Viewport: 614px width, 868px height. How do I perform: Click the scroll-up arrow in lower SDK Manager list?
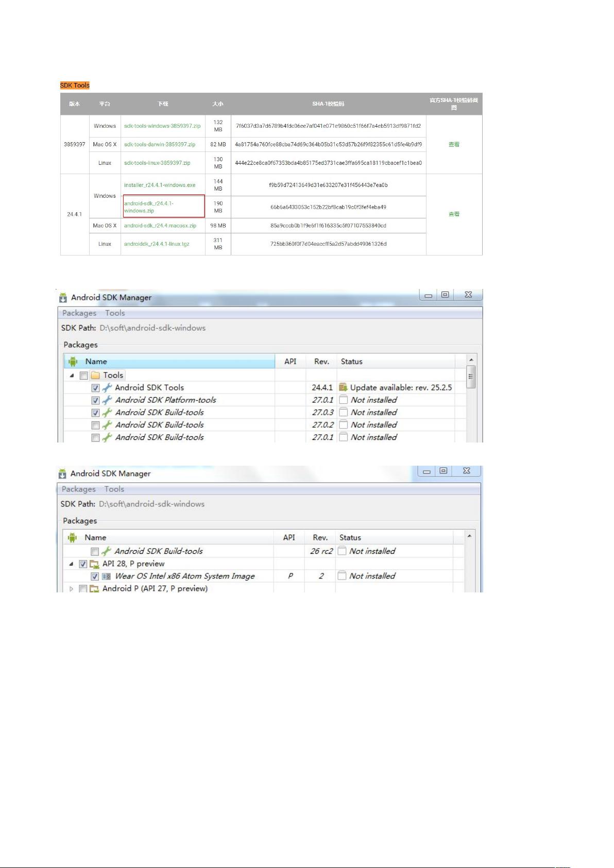point(469,536)
